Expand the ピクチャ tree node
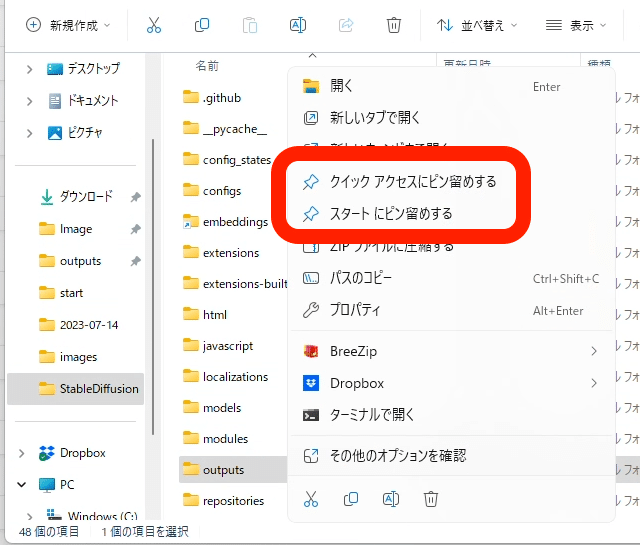Screen dimensions: 640x545 (29, 133)
